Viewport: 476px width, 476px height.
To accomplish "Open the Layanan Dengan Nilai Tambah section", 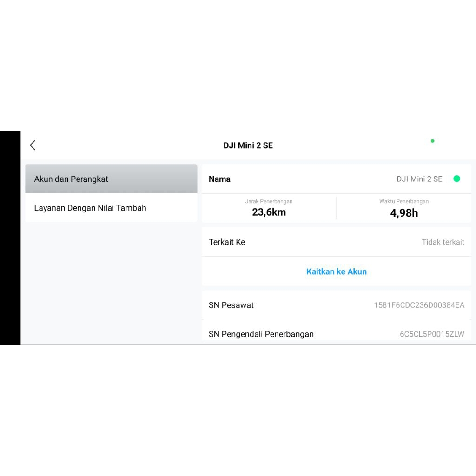I will click(x=111, y=208).
